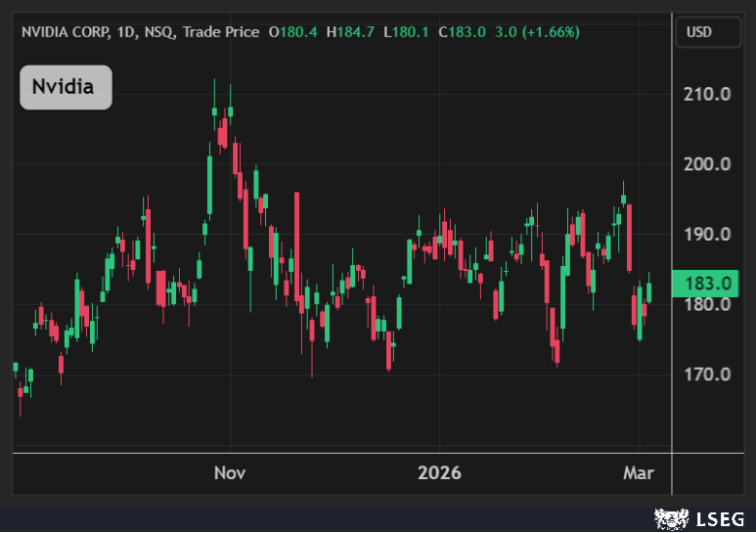The height and width of the screenshot is (533, 756).
Task: Click the NSQ exchange label
Action: [160, 32]
